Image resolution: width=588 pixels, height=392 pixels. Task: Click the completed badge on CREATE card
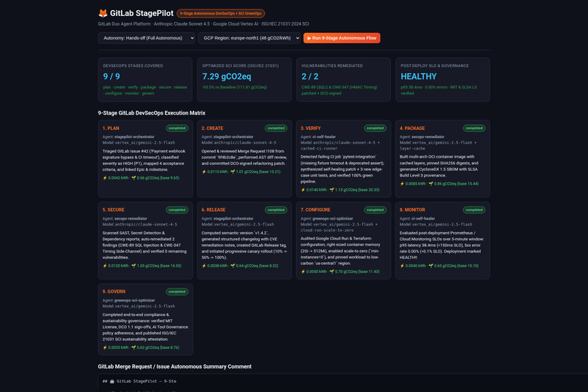(x=276, y=128)
